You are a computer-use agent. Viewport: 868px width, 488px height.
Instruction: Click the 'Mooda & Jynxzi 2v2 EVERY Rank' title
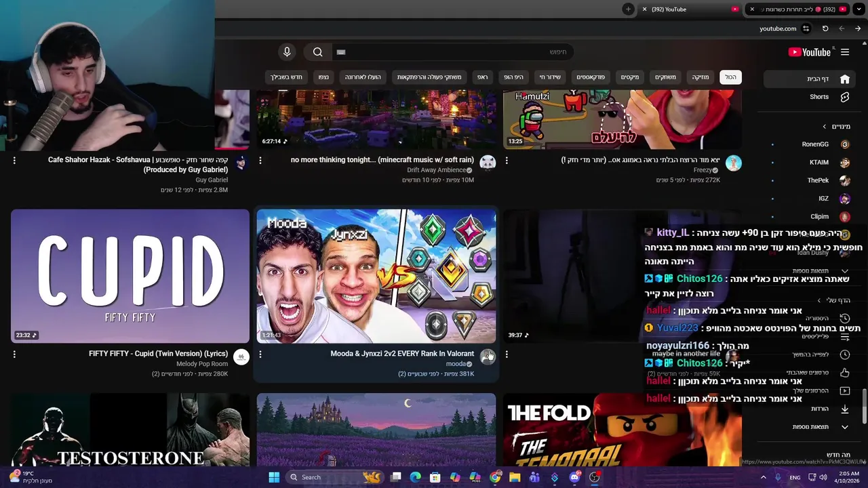coord(402,354)
